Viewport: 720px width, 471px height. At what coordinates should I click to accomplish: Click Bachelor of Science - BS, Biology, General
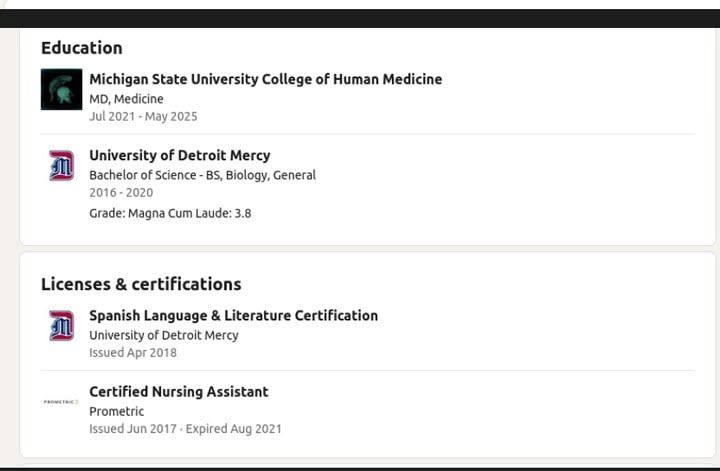[202, 175]
